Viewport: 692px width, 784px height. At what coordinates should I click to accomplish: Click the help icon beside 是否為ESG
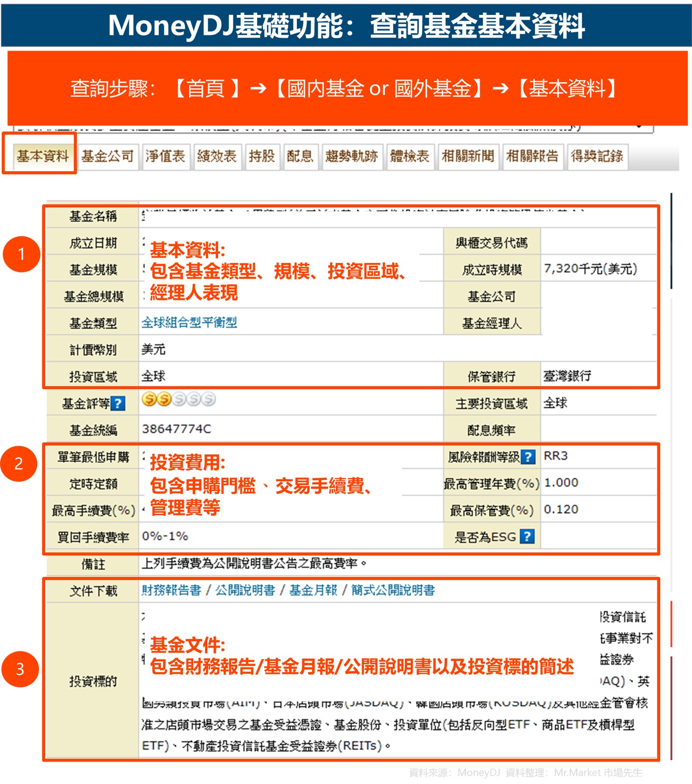pyautogui.click(x=527, y=536)
